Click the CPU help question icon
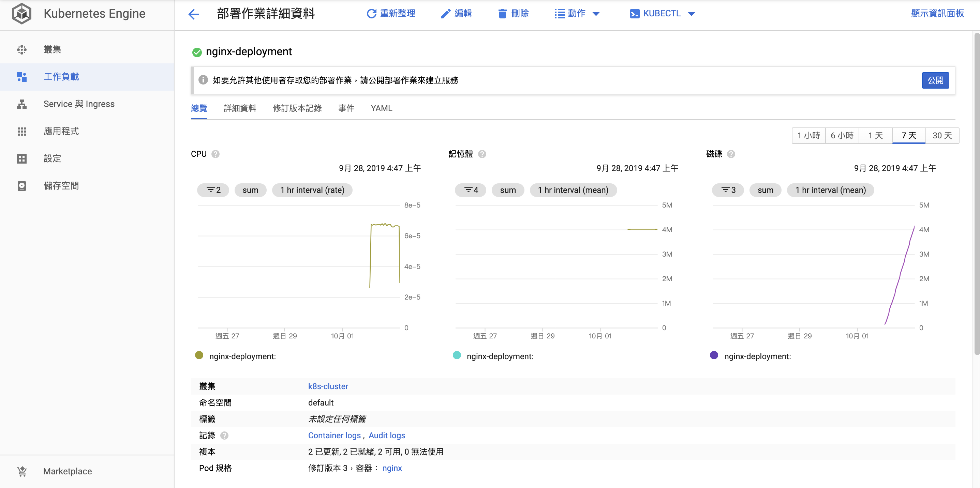The height and width of the screenshot is (488, 980). coord(215,154)
